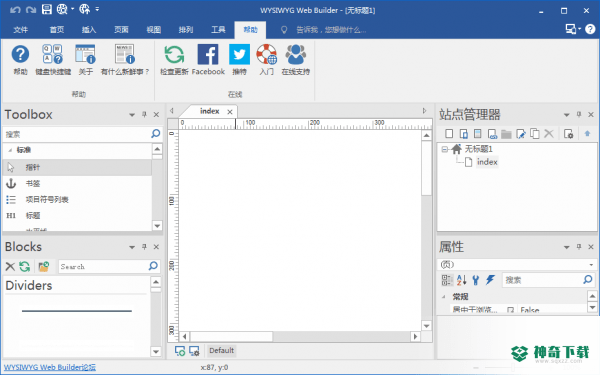Select the 书签 bookmark tool
The height and width of the screenshot is (375, 600).
(x=77, y=184)
